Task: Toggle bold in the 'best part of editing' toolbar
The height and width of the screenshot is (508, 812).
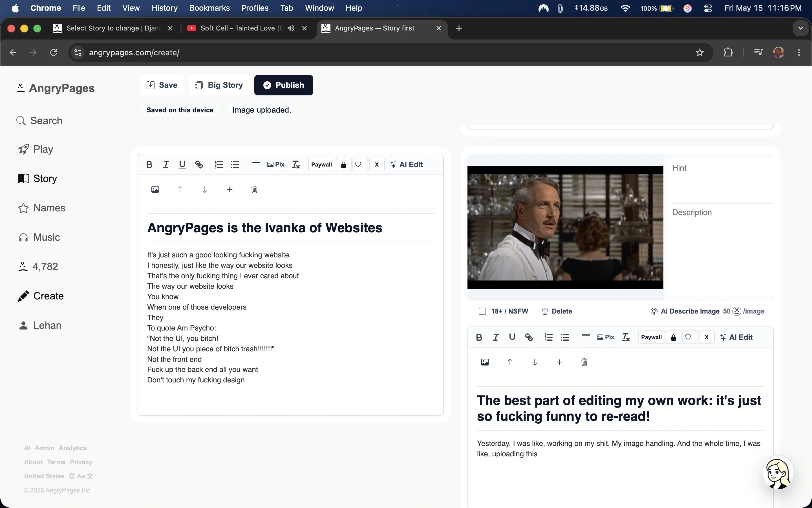Action: [479, 337]
